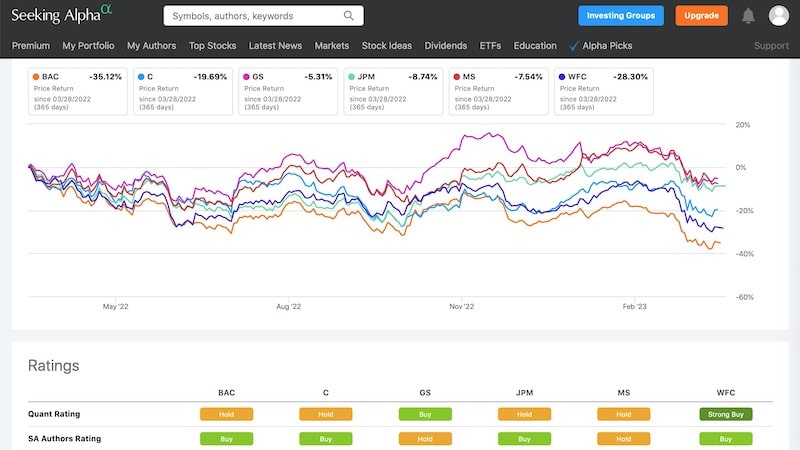Open the user profile avatar
Screen dimensions: 800x450
tap(779, 15)
